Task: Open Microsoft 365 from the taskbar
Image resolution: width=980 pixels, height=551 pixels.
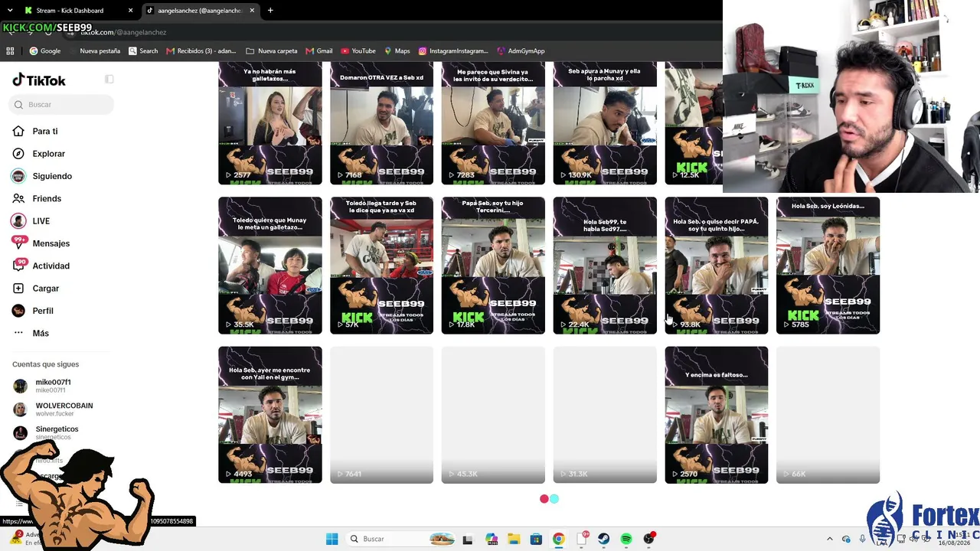Action: pyautogui.click(x=492, y=539)
